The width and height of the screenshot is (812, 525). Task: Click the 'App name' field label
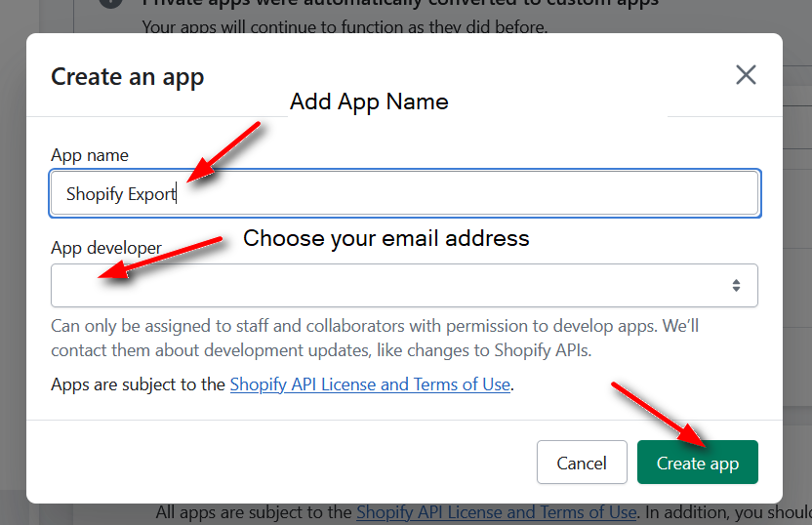(x=90, y=155)
